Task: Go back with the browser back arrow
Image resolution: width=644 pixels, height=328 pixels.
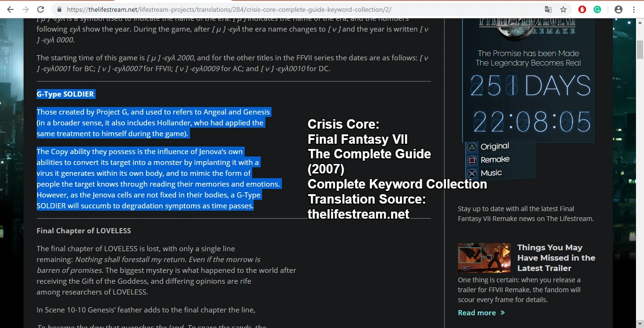Action: [10, 9]
